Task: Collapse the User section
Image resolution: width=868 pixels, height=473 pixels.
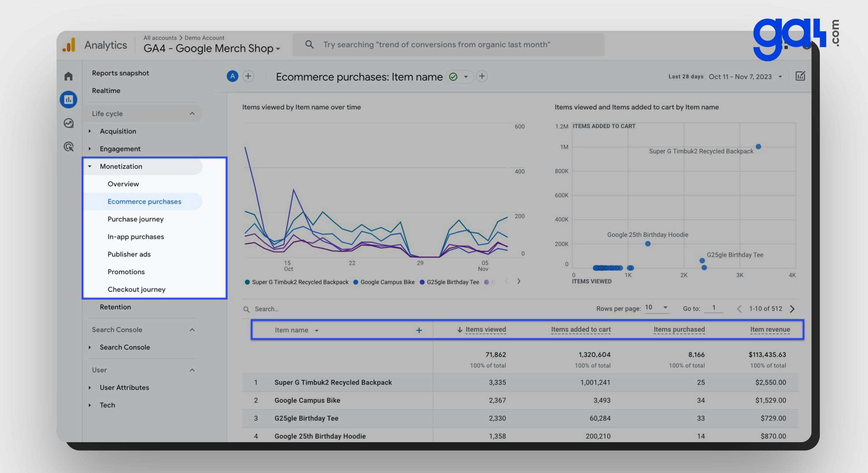Action: click(192, 370)
